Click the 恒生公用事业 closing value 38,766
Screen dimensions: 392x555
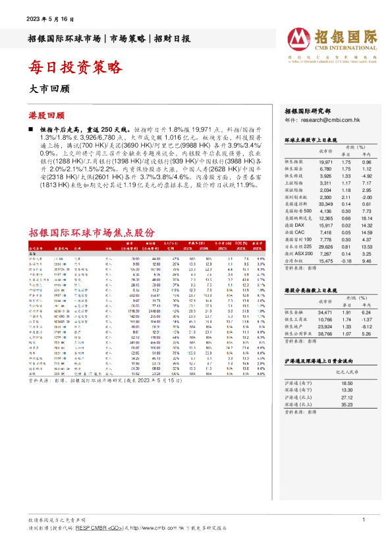325,334
